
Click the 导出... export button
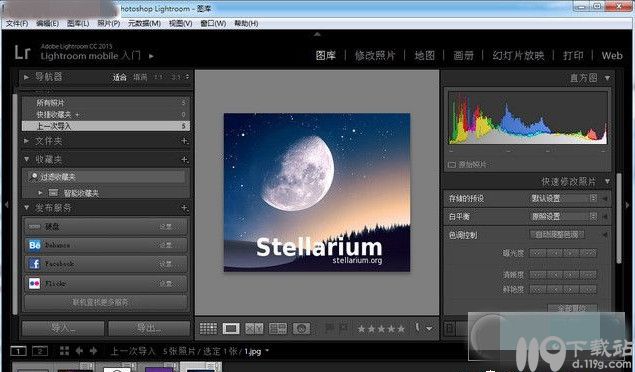[x=149, y=328]
